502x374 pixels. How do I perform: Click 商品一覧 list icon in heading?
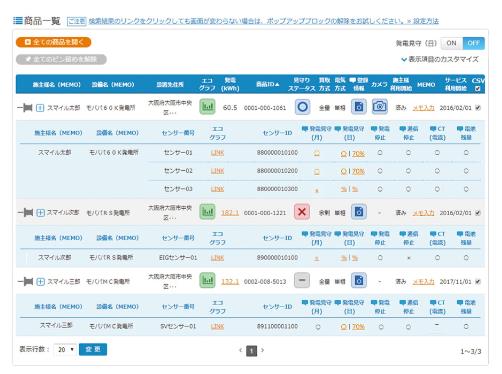[x=18, y=21]
